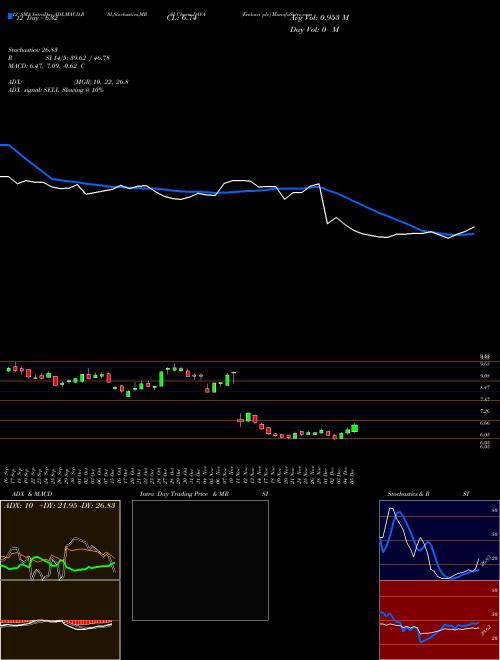500x660 pixels.
Task: Click 'ADX signal: SELL Slowing @ 10%' text
Action: [x=56, y=90]
